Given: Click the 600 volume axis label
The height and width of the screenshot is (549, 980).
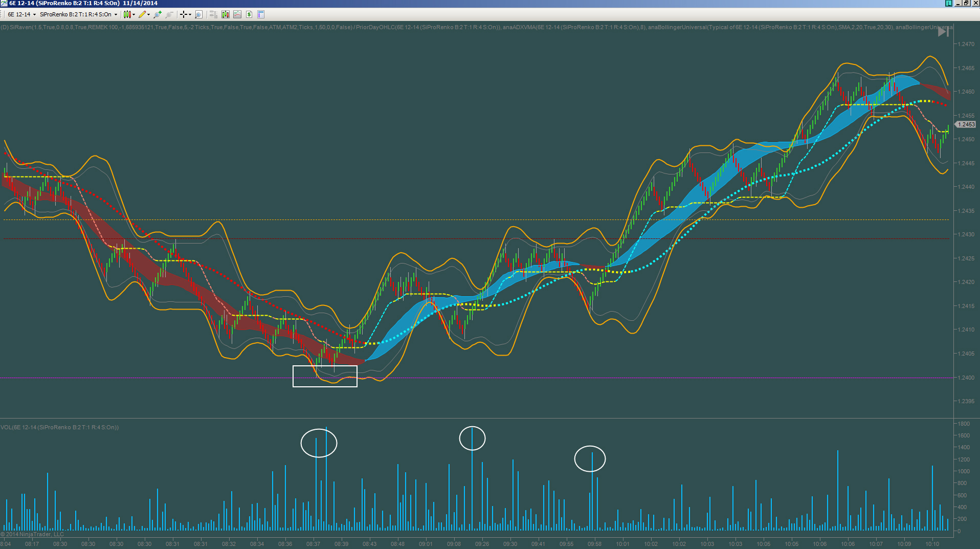Looking at the screenshot, I should (x=962, y=495).
